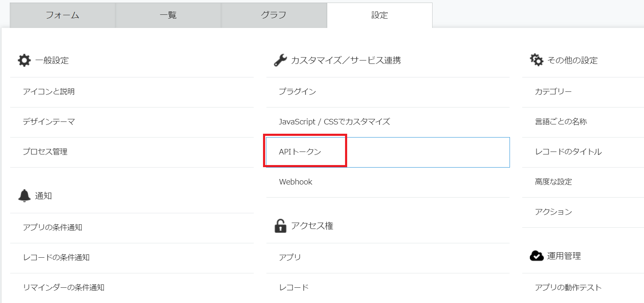This screenshot has width=644, height=303.
Task: Click the bell icon next to 通知
Action: [25, 196]
